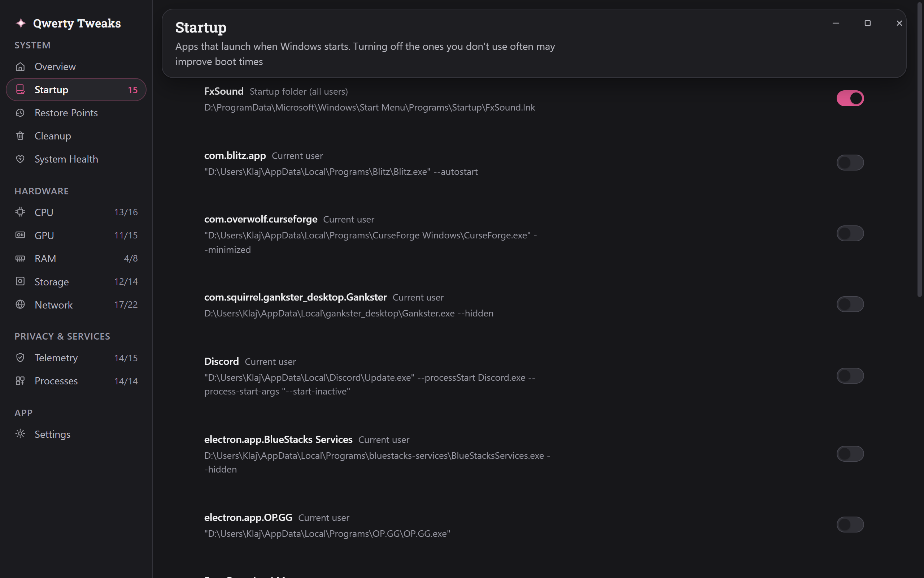Disable FxSound startup toggle
The width and height of the screenshot is (924, 578).
850,98
